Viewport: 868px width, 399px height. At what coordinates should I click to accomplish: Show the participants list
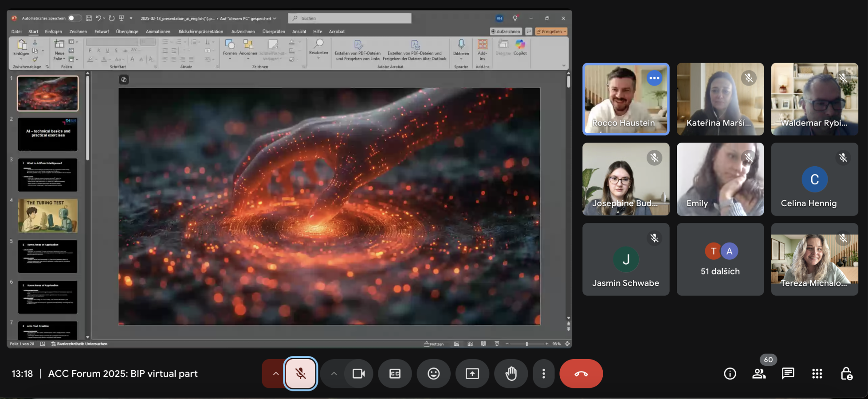tap(759, 374)
